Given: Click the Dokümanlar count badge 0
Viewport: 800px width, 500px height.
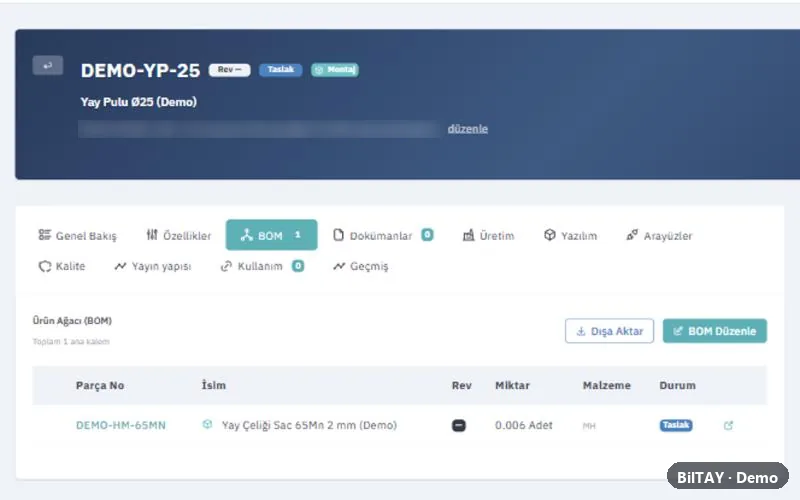Looking at the screenshot, I should (x=427, y=235).
